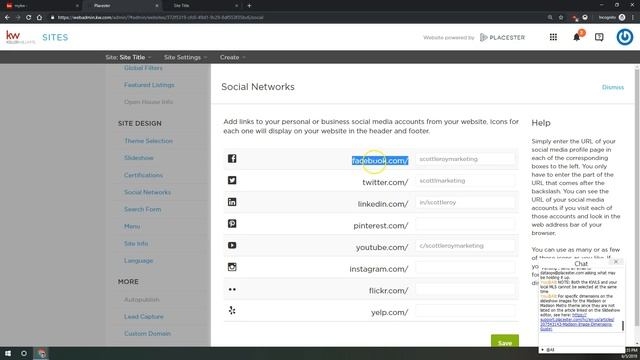640x360 pixels.
Task: Click the browser address bar URL
Action: coord(160,18)
